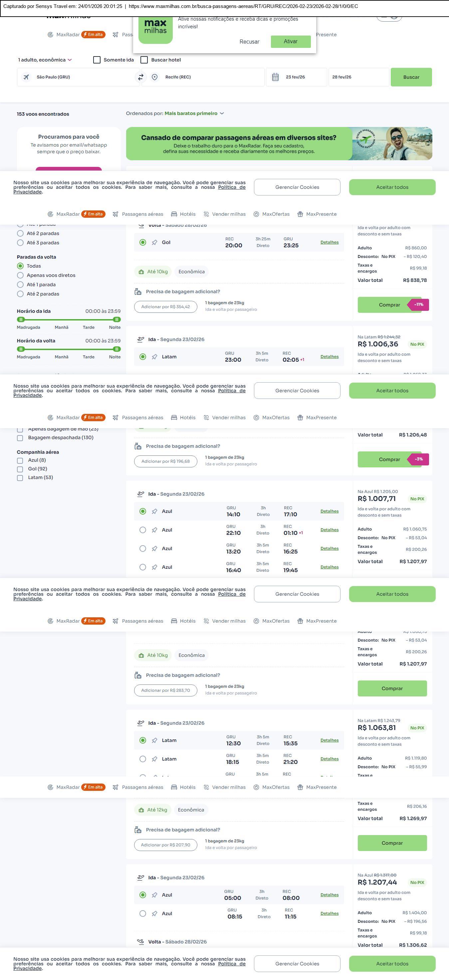Viewport: 449px width, 980px height.
Task: Check the Somente ida checkbox
Action: (97, 60)
